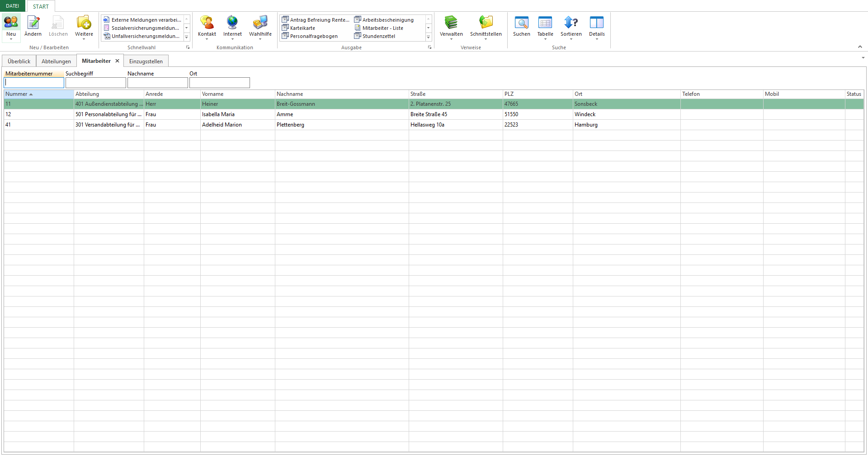Select Unfallversicherungsmeldungen quick item
868x456 pixels.
coord(142,36)
